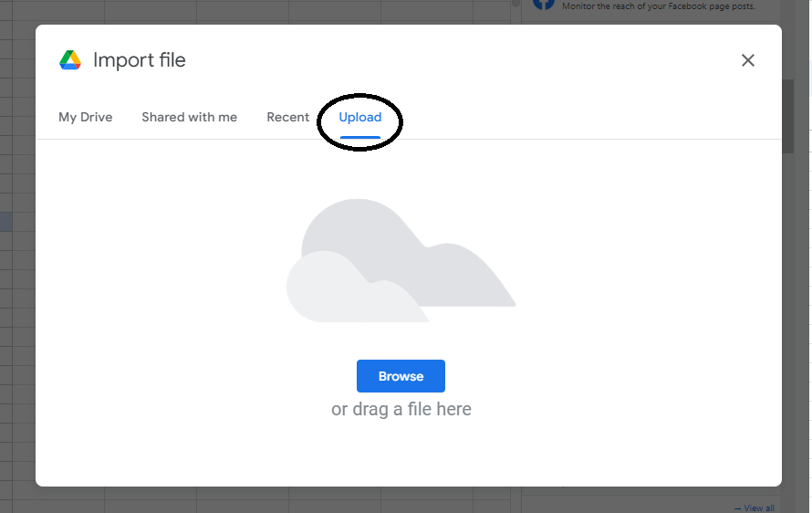This screenshot has width=812, height=513.
Task: Click the Upload tab
Action: pyautogui.click(x=360, y=117)
